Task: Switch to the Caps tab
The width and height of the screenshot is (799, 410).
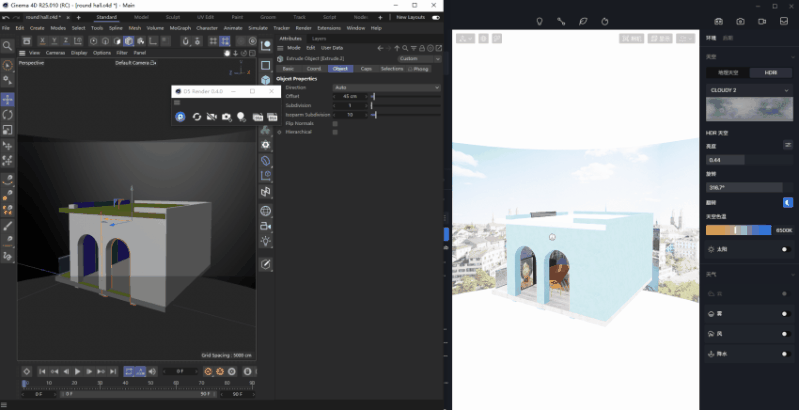Action: click(x=366, y=69)
